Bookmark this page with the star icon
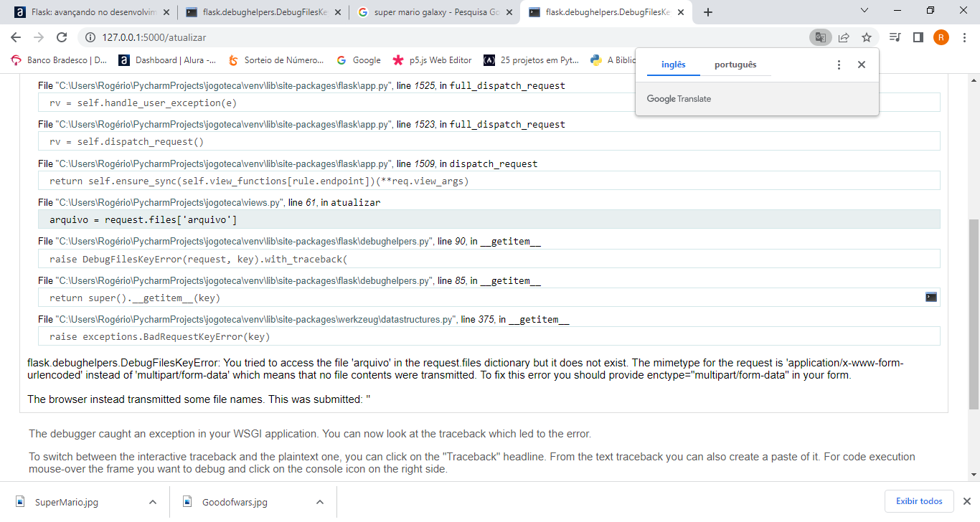Screen dimensions: 980x522 (867, 37)
